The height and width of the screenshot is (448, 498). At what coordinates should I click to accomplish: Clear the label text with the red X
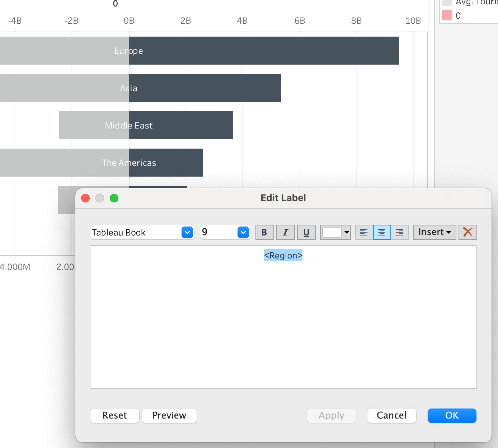(468, 232)
